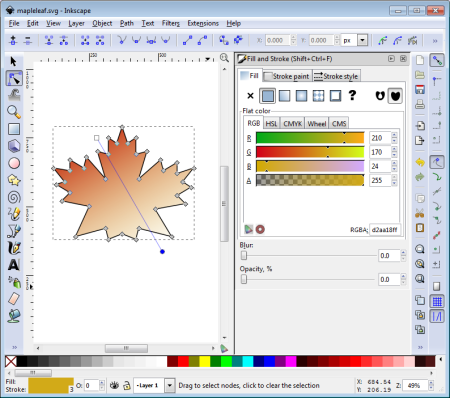Viewport: 450px width, 398px height.
Task: Click the Opacity slider handle
Action: (244, 279)
